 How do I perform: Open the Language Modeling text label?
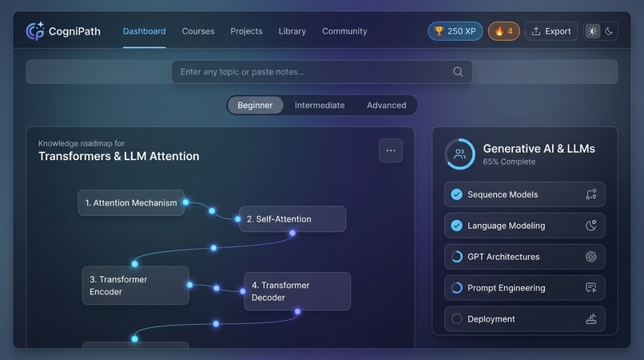pyautogui.click(x=507, y=226)
